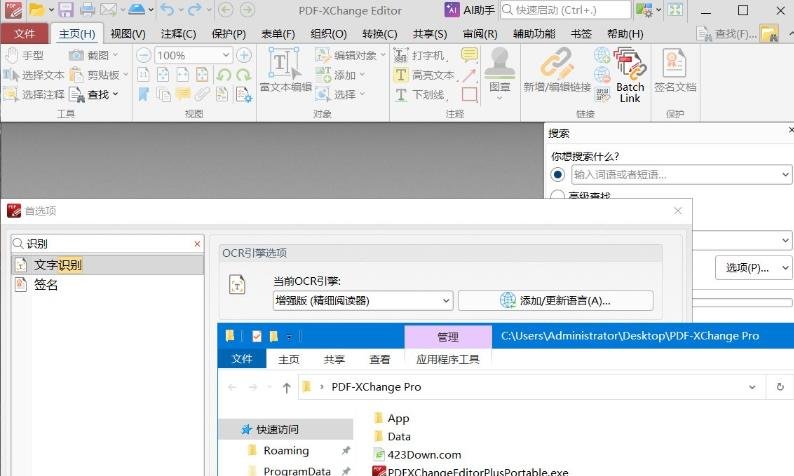Click the Email envelope icon
This screenshot has height=476, width=794.
(x=108, y=10)
